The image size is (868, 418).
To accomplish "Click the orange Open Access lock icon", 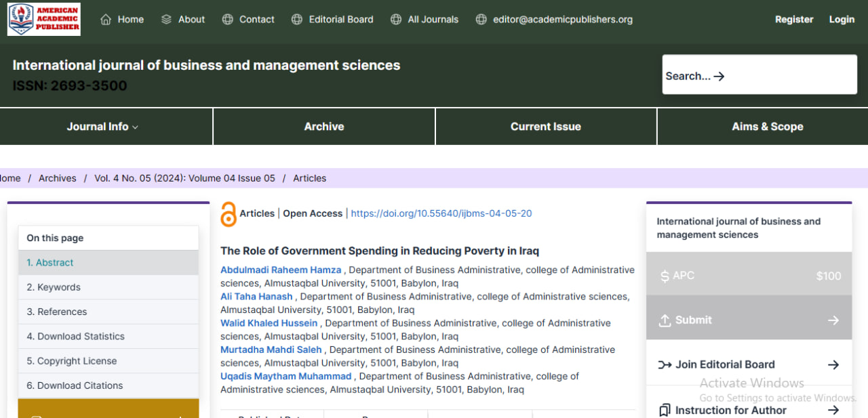I will pos(229,214).
